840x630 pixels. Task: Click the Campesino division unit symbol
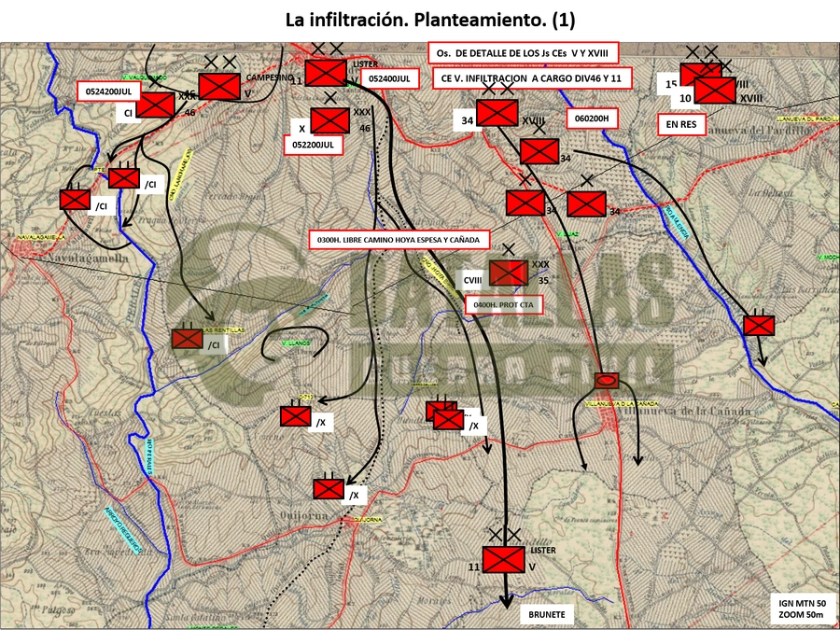click(219, 86)
